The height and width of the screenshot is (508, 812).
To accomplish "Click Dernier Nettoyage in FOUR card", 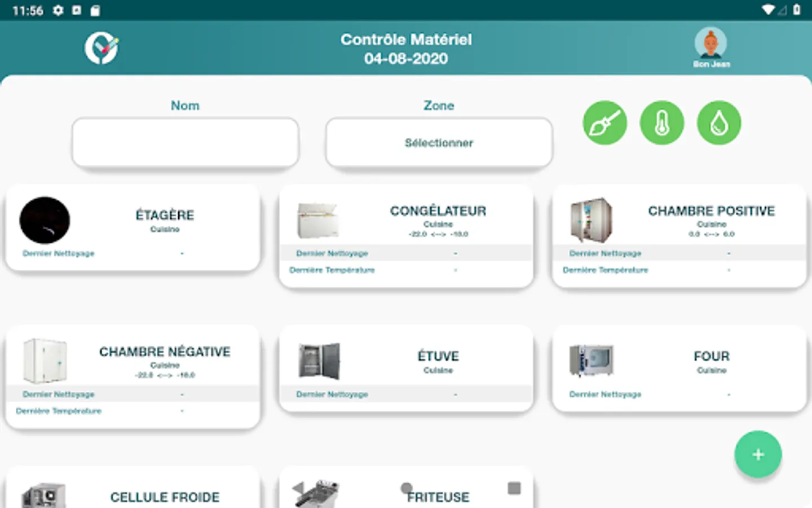I will 605,394.
